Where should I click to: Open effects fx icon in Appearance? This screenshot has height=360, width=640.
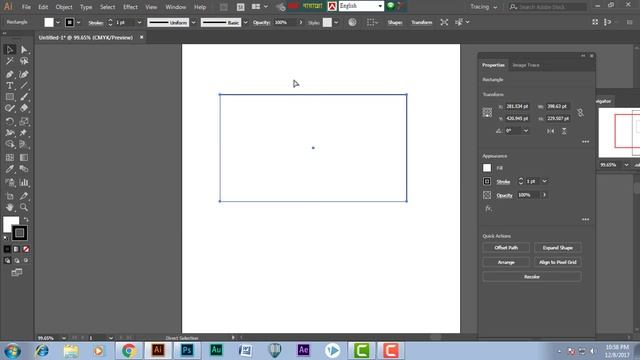tap(488, 209)
